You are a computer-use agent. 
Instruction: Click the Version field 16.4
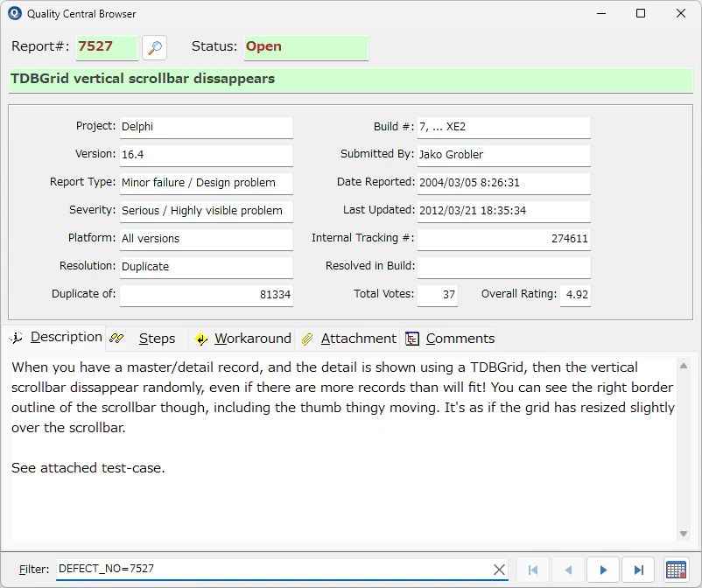207,155
